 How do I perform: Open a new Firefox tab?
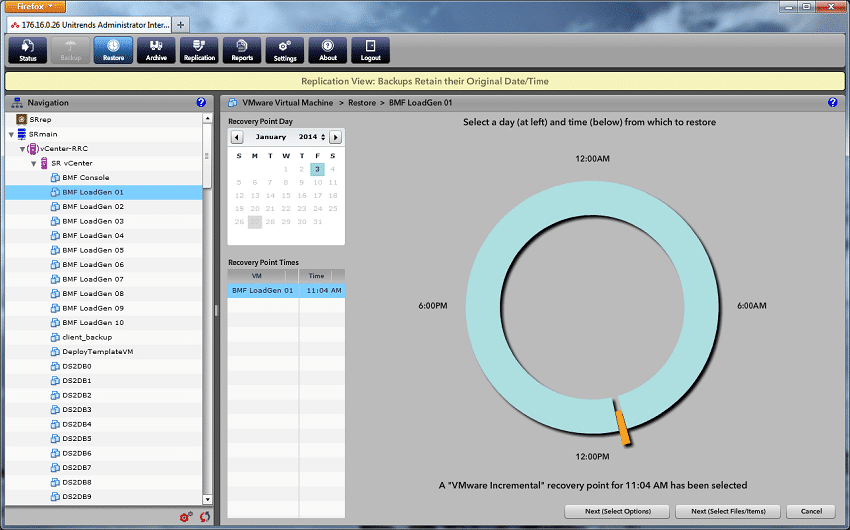(x=181, y=24)
